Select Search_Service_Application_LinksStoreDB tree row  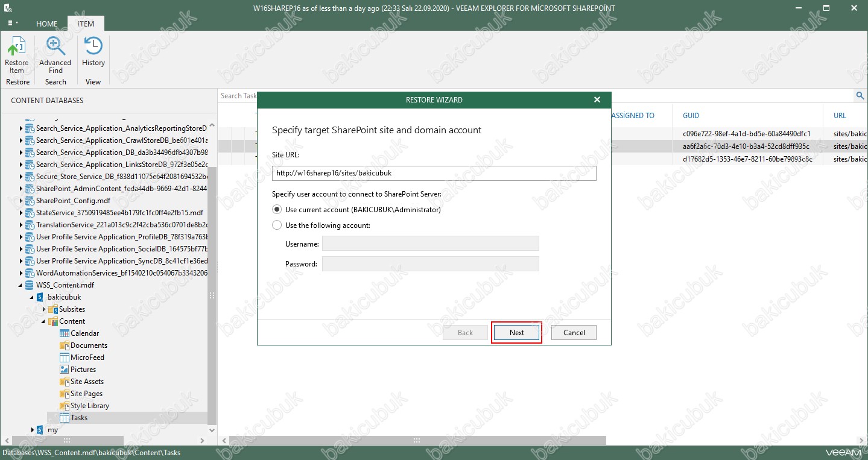pyautogui.click(x=121, y=165)
